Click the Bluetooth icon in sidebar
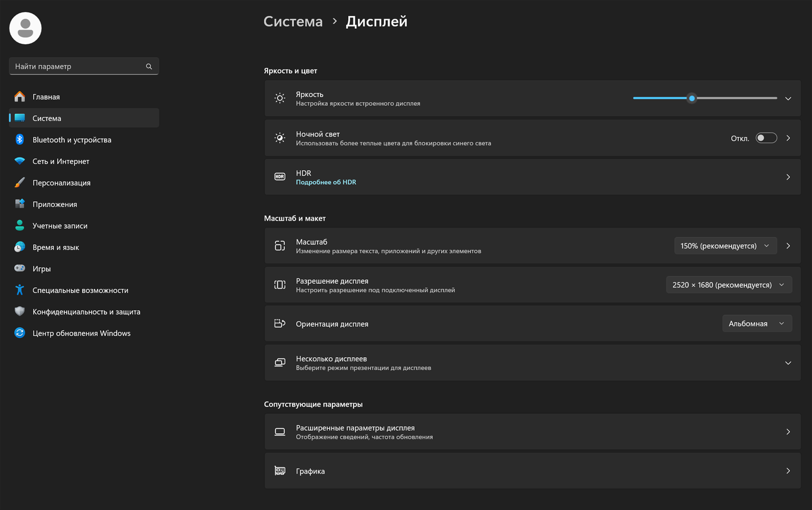Image resolution: width=812 pixels, height=510 pixels. point(20,139)
